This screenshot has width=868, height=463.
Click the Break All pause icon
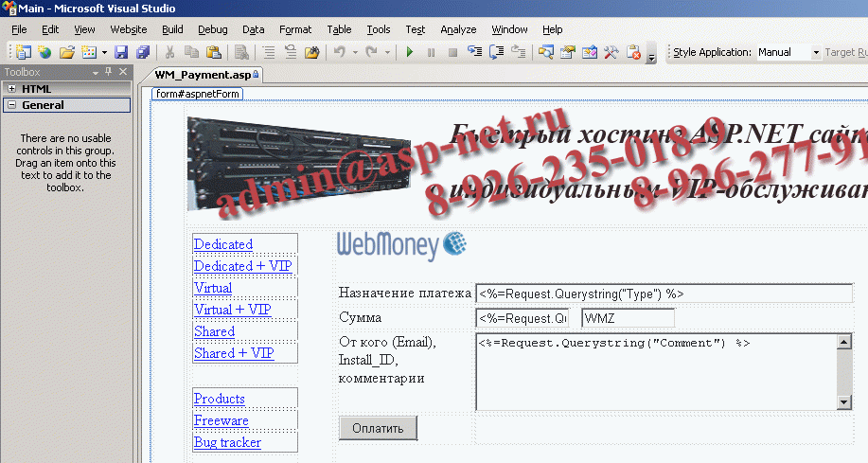coord(432,52)
